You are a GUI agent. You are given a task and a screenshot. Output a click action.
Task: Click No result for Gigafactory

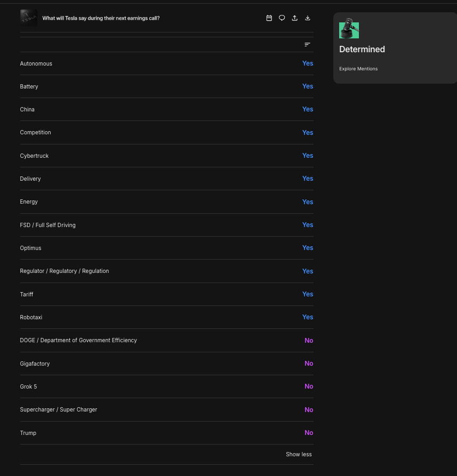pyautogui.click(x=309, y=364)
